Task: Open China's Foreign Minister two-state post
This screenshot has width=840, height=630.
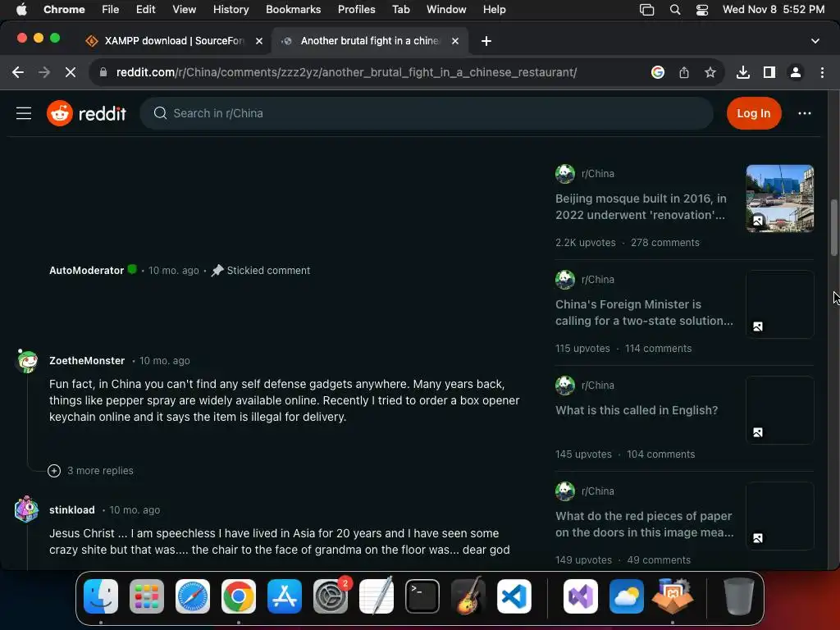Action: tap(644, 313)
